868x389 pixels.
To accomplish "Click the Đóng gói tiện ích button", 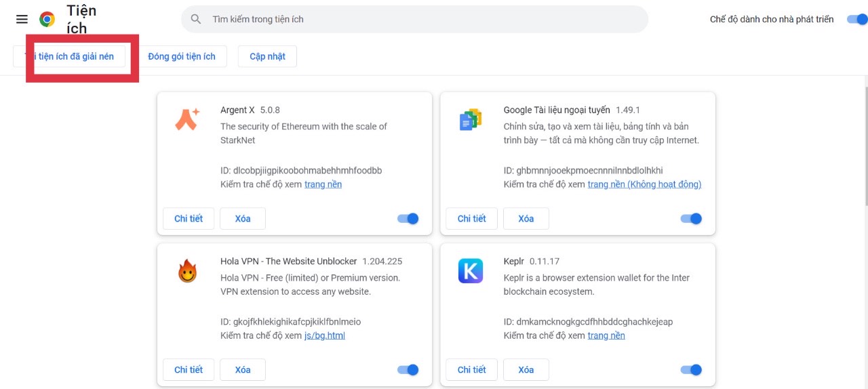I will 182,56.
